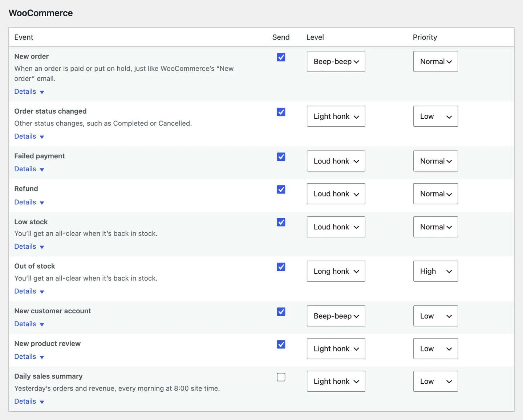
Task: Open Priority dropdown for New product review
Action: coord(435,348)
